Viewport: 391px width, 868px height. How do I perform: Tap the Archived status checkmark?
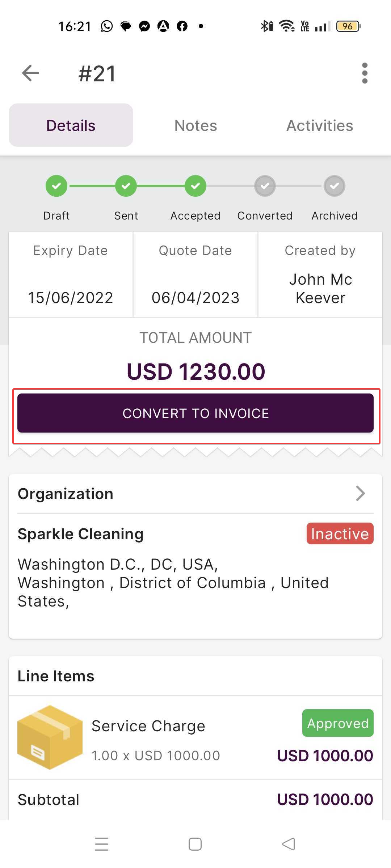click(335, 186)
